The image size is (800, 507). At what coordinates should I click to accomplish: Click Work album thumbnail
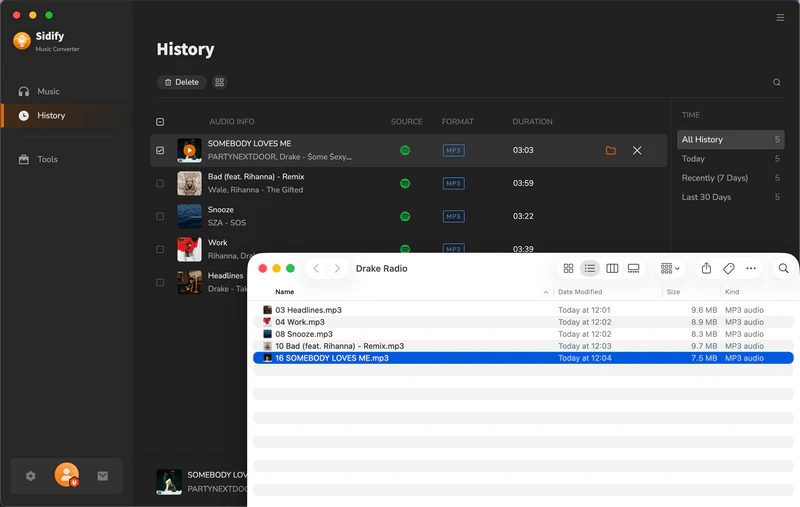[189, 249]
